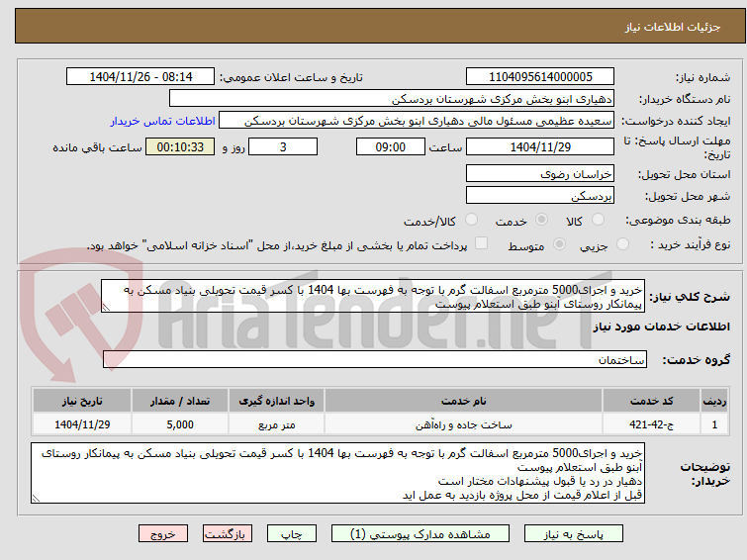The image size is (747, 560).
Task: Select the کالا radio button
Action: pos(598,220)
